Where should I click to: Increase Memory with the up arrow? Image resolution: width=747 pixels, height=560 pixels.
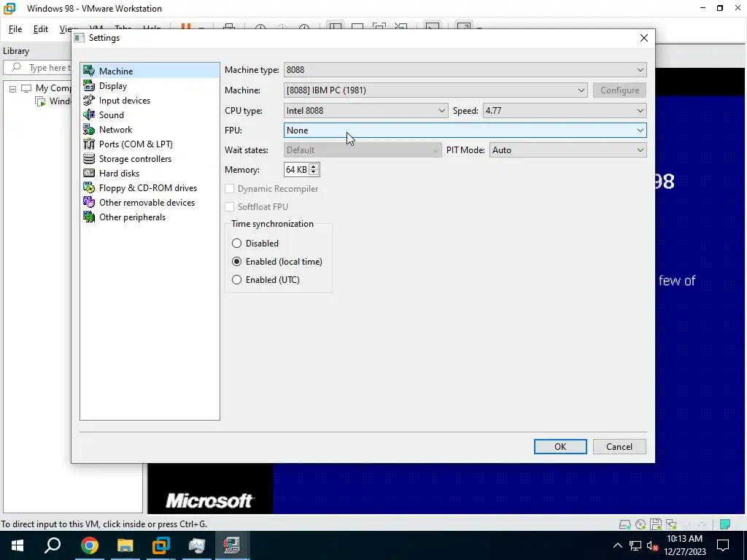pyautogui.click(x=314, y=166)
